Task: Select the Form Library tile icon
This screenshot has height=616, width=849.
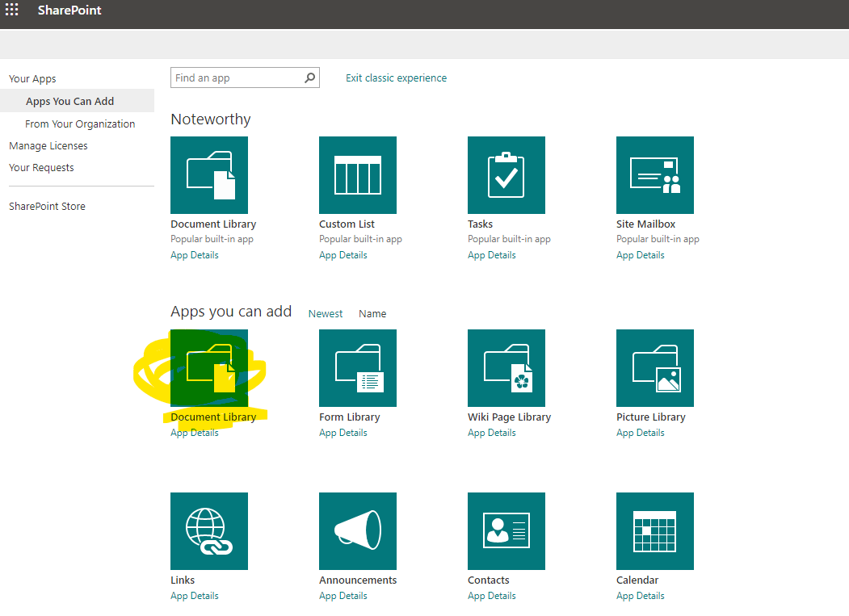Action: [x=357, y=368]
